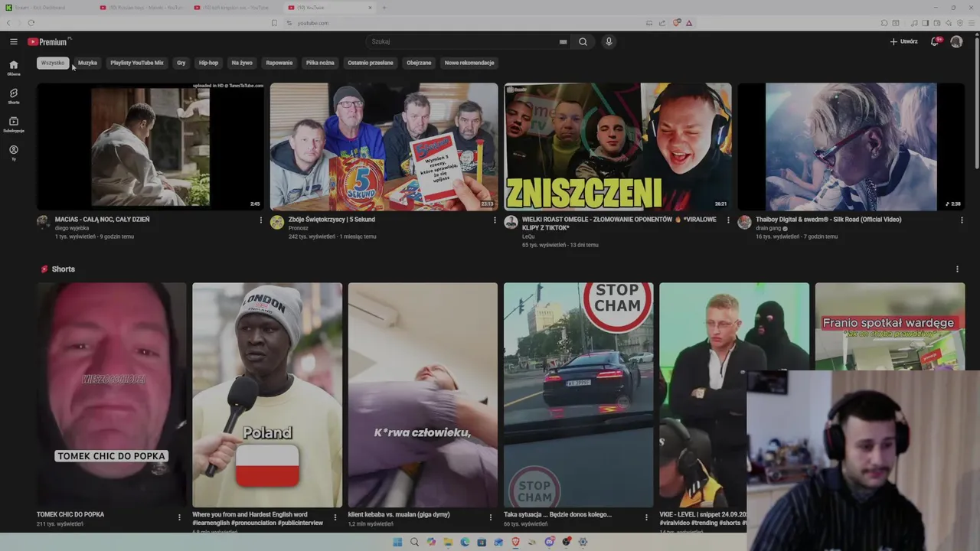The height and width of the screenshot is (551, 980).
Task: Select the Hip-hop filter chip
Action: (x=208, y=63)
